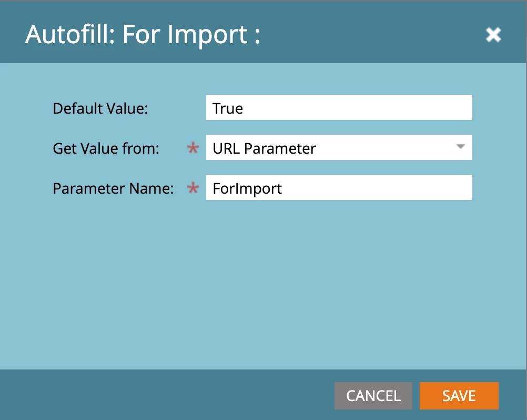This screenshot has width=527, height=420.
Task: Select the 'URL Parameter' value text
Action: click(x=264, y=148)
